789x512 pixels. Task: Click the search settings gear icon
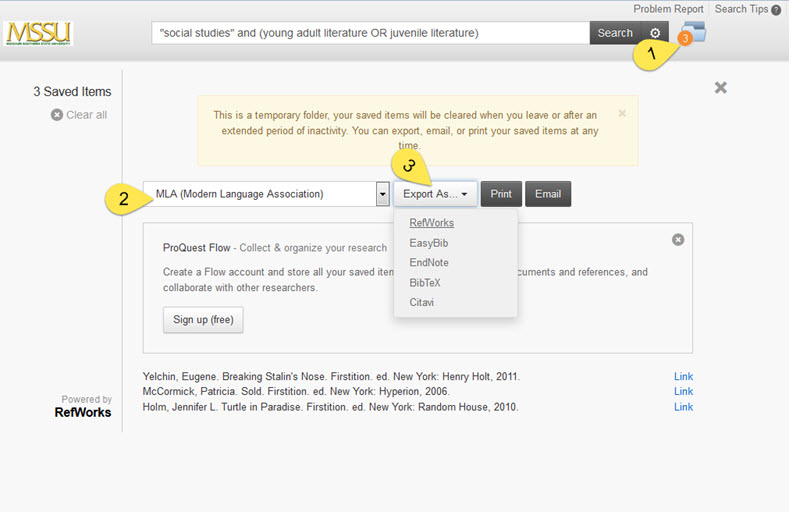[655, 33]
